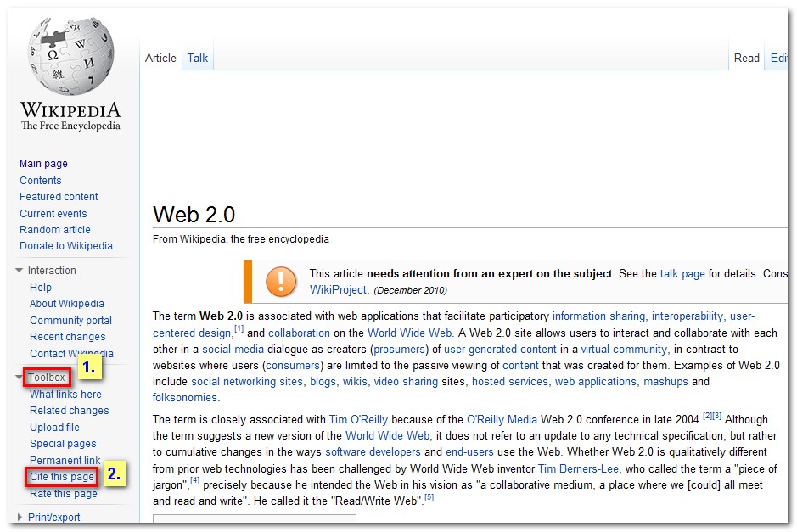The width and height of the screenshot is (797, 532).
Task: Expand the Print/export section arrow
Action: [20, 517]
